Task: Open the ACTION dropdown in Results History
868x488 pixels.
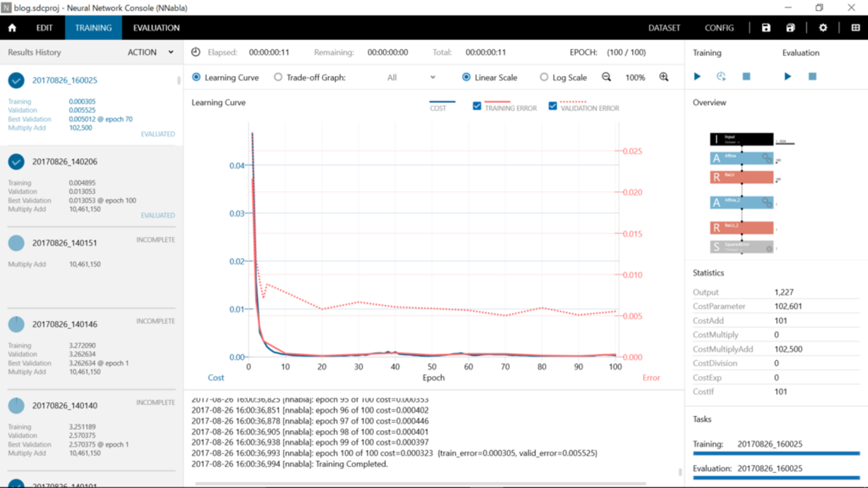Action: 150,52
